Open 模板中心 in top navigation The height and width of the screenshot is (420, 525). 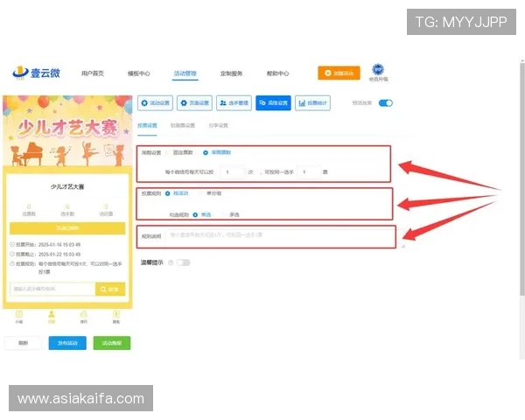(x=138, y=73)
